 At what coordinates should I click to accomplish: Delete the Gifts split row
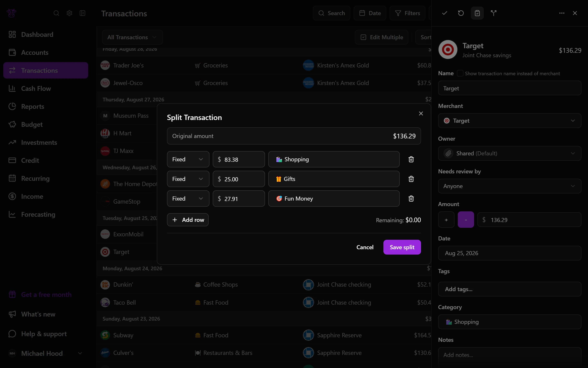point(411,179)
